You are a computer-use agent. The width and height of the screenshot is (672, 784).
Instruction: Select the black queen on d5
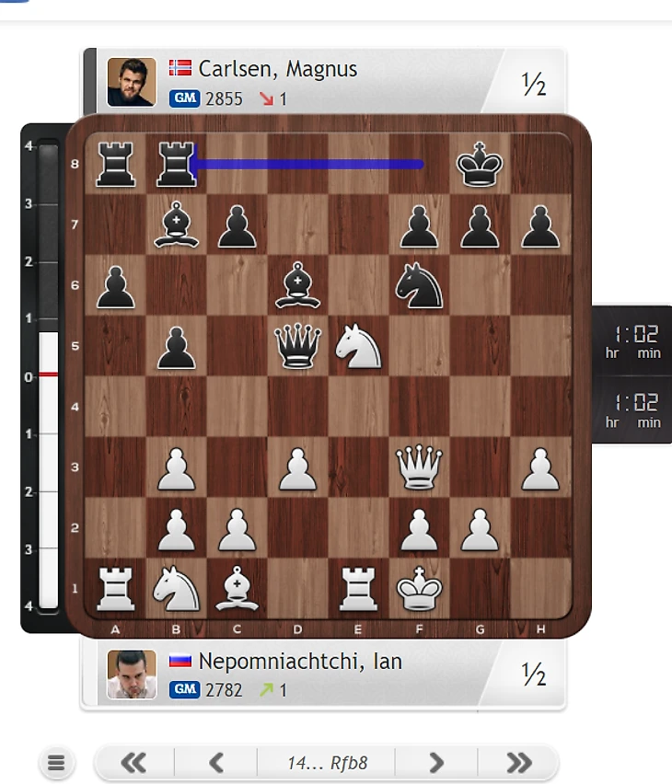click(x=297, y=345)
